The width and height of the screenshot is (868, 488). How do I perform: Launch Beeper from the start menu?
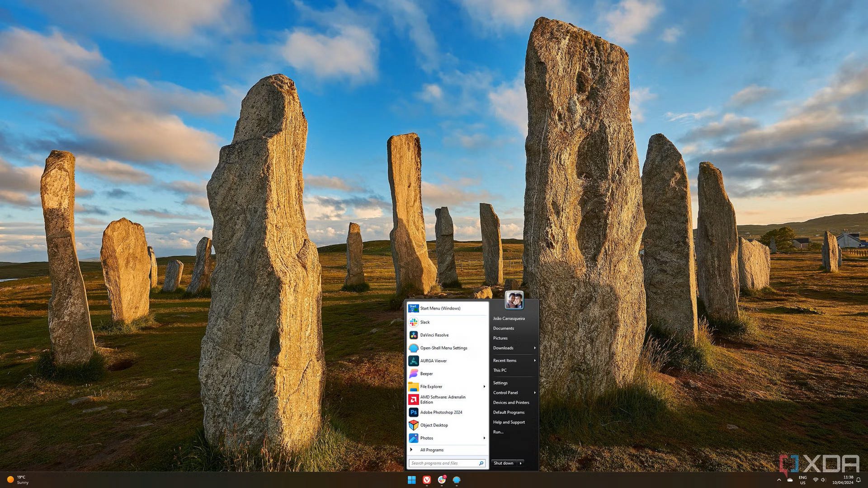tap(426, 374)
